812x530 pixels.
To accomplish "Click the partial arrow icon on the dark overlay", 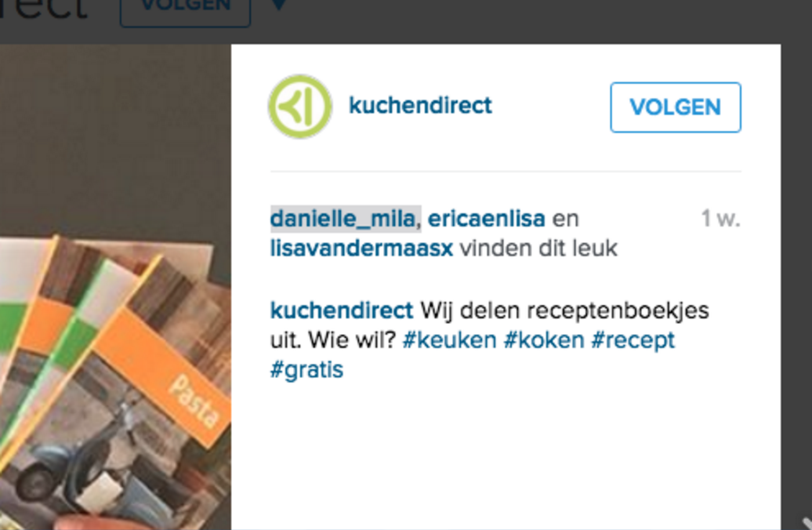I will [807, 522].
